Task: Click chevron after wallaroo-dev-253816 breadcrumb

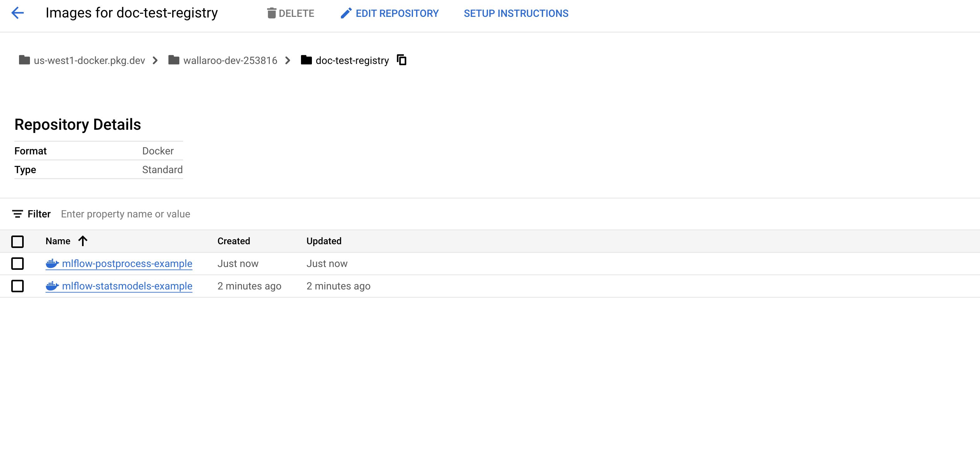Action: tap(288, 60)
